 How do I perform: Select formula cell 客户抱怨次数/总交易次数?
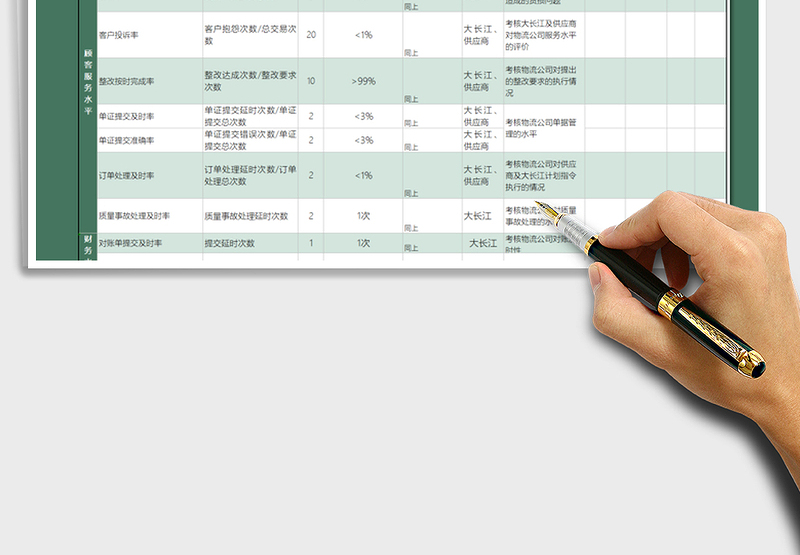pyautogui.click(x=249, y=35)
